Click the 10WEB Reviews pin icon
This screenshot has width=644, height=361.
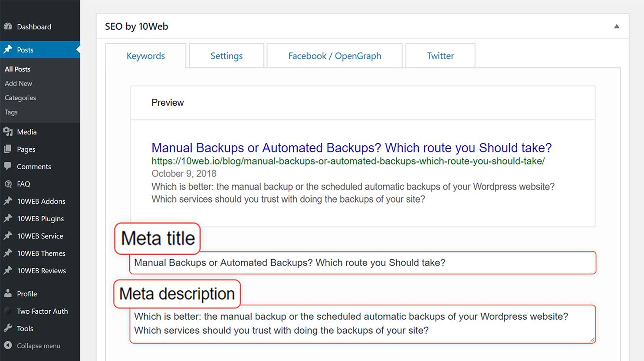8,270
